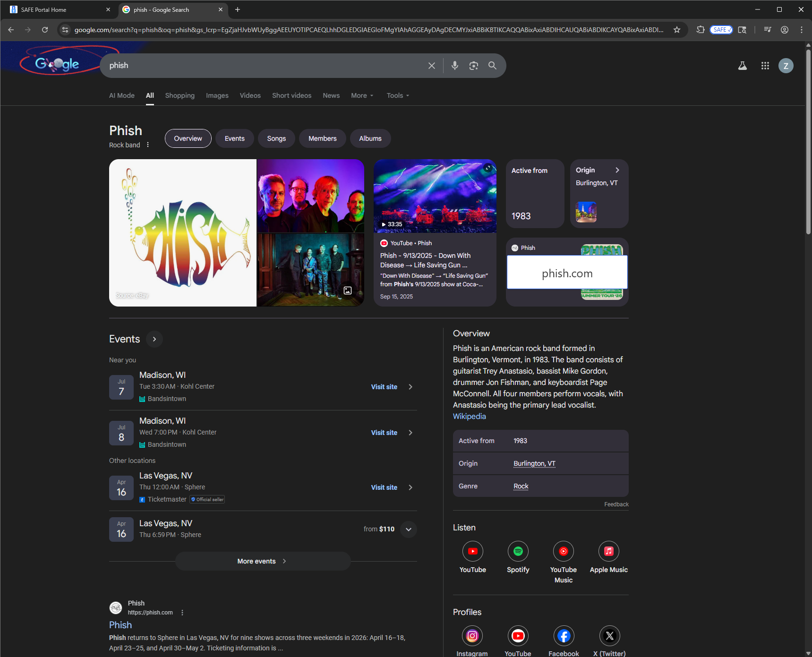Bookmark this page using the star
The image size is (812, 657).
(676, 29)
